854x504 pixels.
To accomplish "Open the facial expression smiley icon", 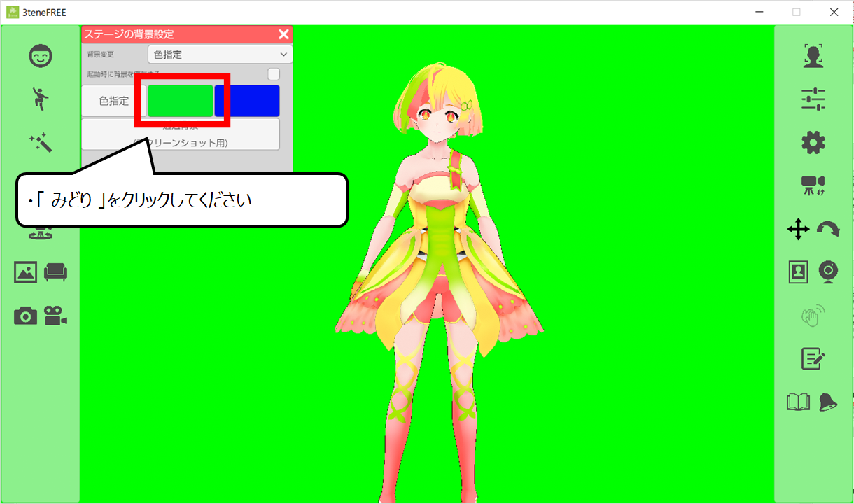I will click(41, 56).
